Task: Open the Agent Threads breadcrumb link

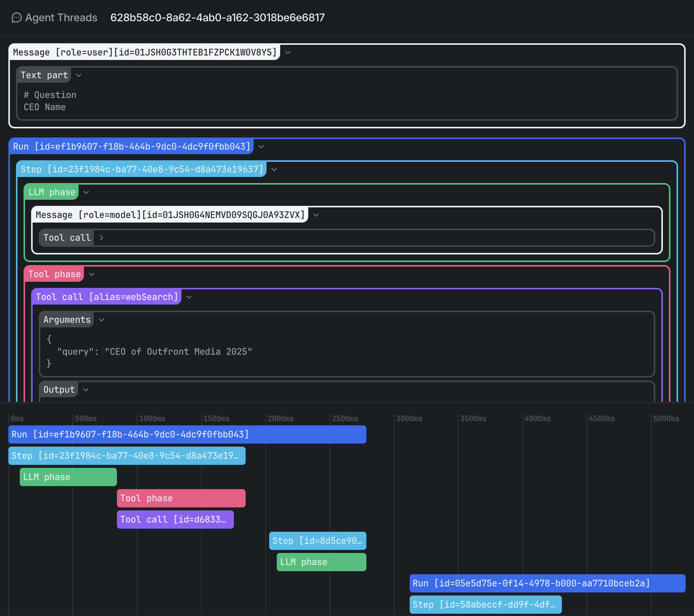Action: (x=61, y=18)
